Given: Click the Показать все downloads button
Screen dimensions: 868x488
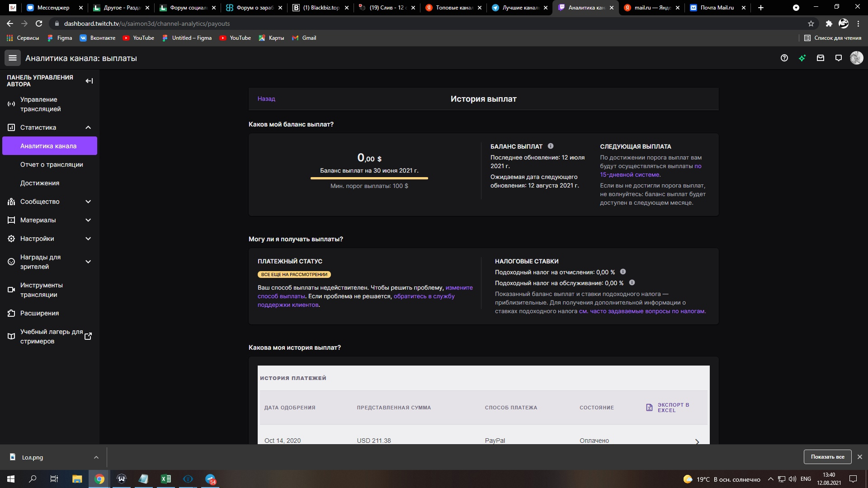Looking at the screenshot, I should tap(827, 457).
